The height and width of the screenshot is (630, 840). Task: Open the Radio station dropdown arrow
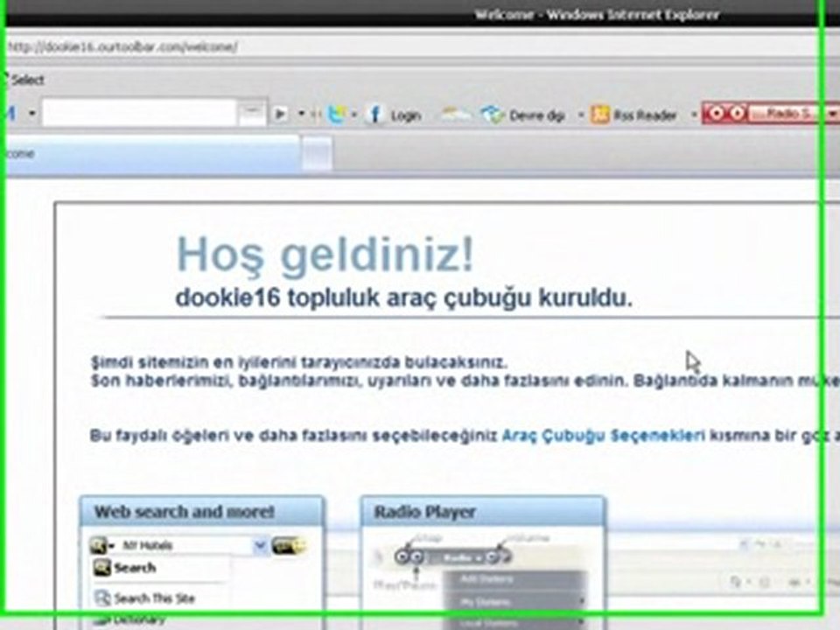(x=832, y=114)
